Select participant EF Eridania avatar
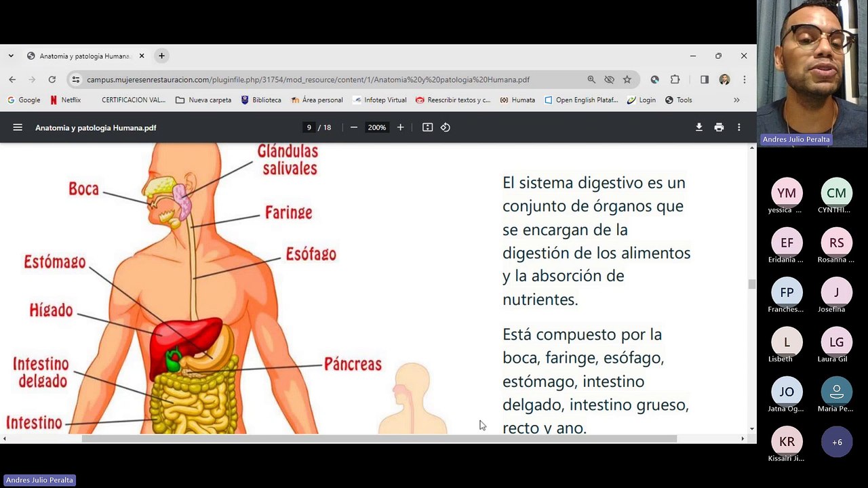This screenshot has width=868, height=488. (787, 243)
